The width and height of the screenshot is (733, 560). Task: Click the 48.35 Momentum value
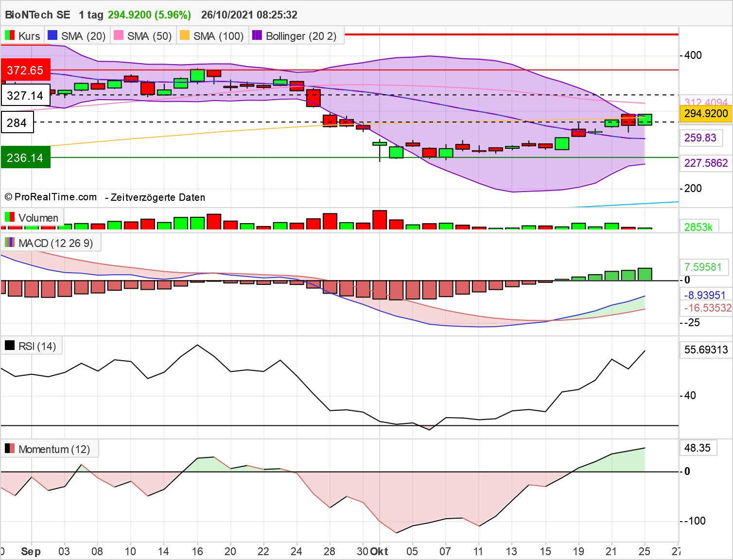tap(698, 448)
